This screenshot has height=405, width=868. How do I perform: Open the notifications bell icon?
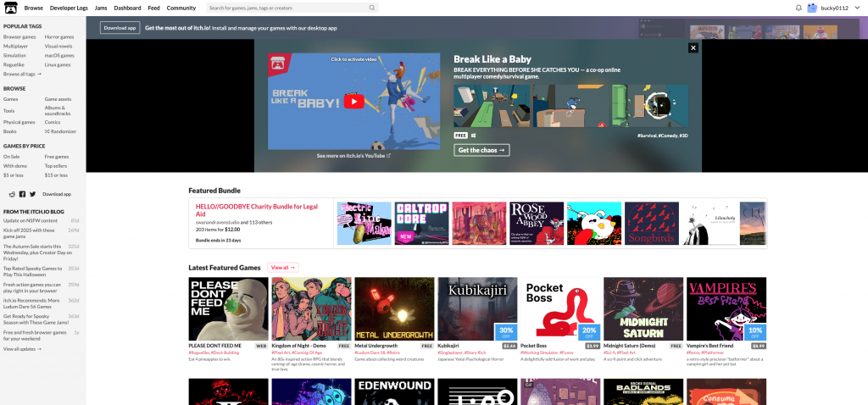click(798, 8)
